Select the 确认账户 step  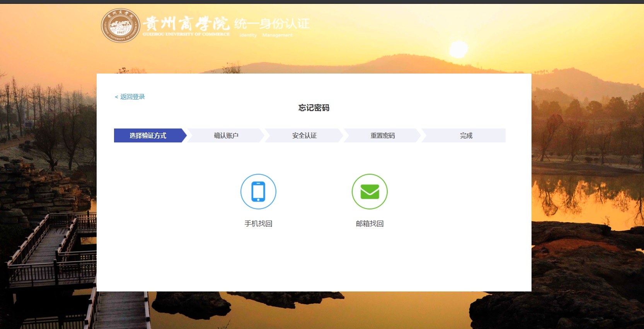pos(226,135)
